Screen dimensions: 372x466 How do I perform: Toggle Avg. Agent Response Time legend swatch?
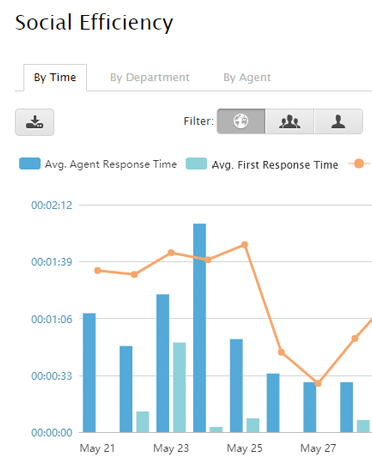coord(30,164)
